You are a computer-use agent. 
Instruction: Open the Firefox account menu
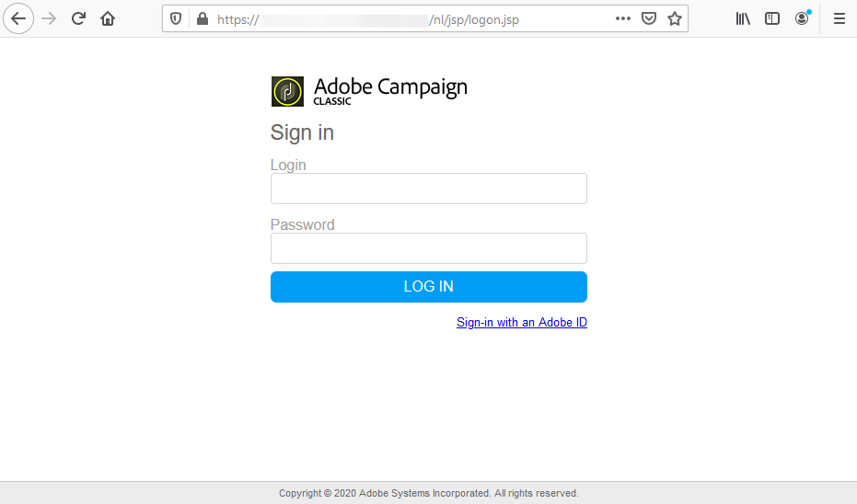click(x=802, y=18)
